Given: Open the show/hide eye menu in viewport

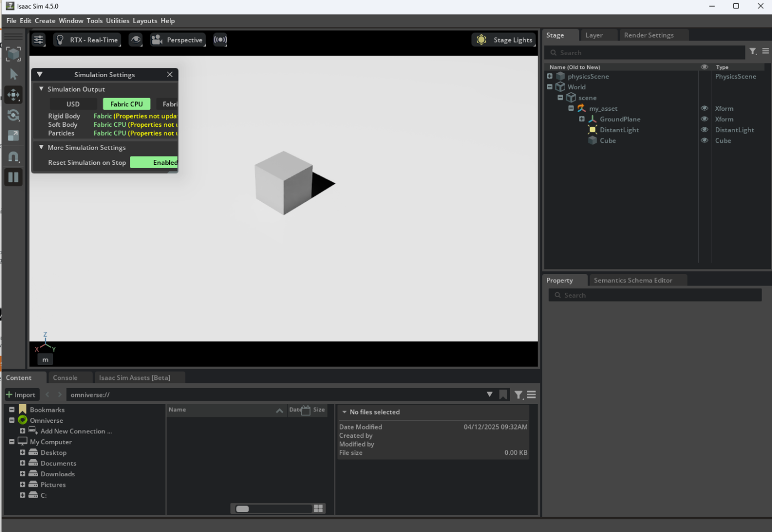Looking at the screenshot, I should coord(136,40).
